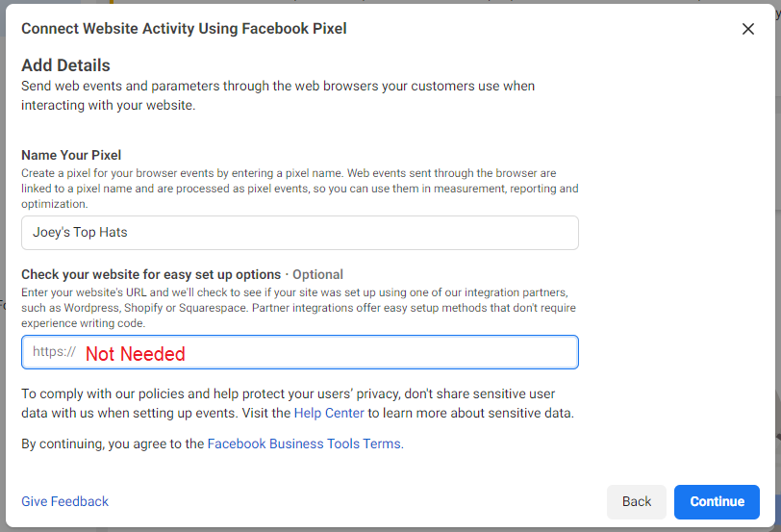The height and width of the screenshot is (532, 781).
Task: Click the Give Feedback link
Action: tap(64, 501)
